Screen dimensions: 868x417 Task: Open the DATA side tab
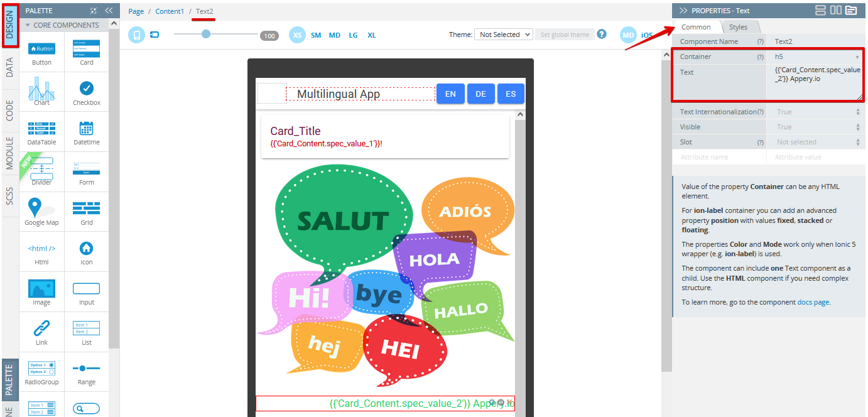click(x=9, y=67)
